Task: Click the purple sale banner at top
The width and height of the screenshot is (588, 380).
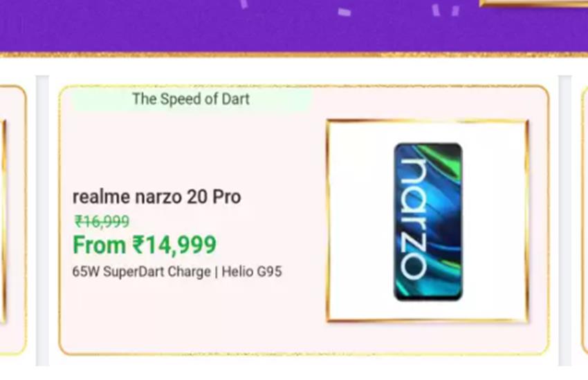Action: tap(294, 26)
